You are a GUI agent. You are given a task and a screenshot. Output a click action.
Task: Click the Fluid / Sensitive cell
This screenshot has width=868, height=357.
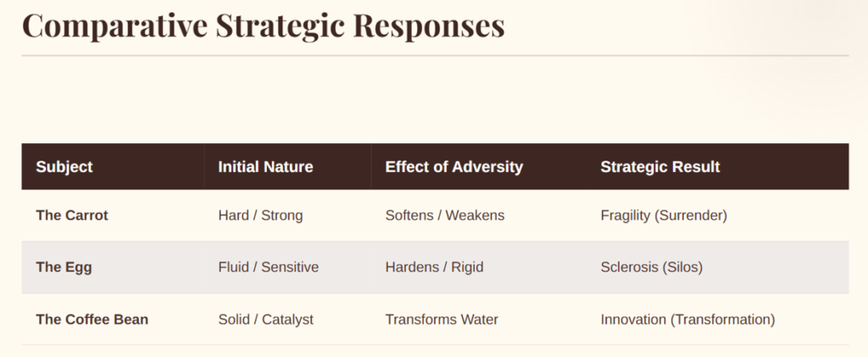269,267
